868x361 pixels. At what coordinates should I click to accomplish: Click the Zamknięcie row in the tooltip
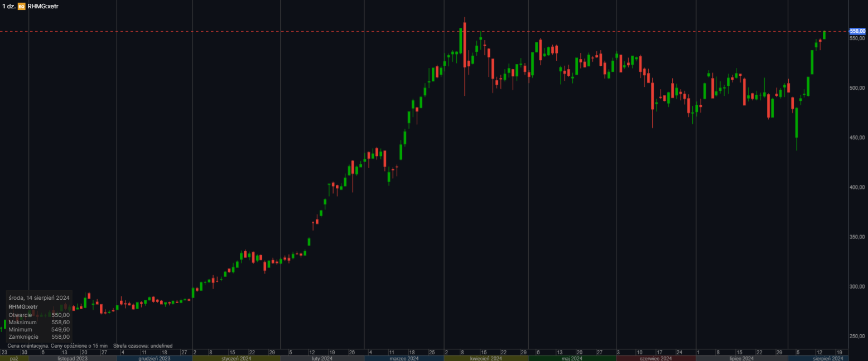[39, 336]
